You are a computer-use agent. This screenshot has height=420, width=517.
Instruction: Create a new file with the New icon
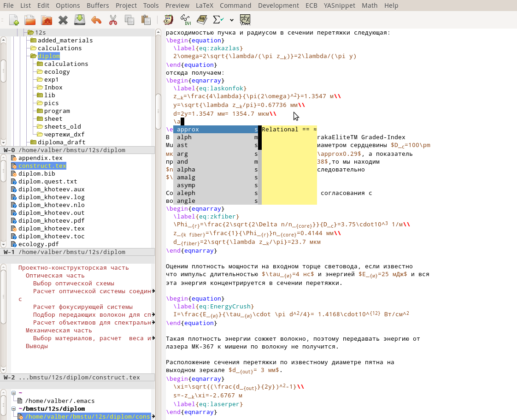[14, 20]
